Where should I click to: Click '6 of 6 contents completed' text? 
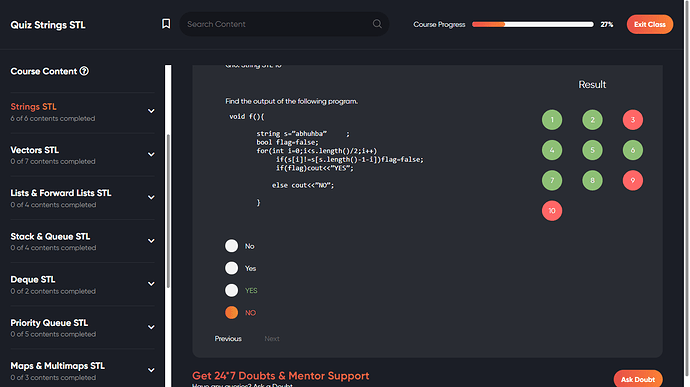pos(53,118)
